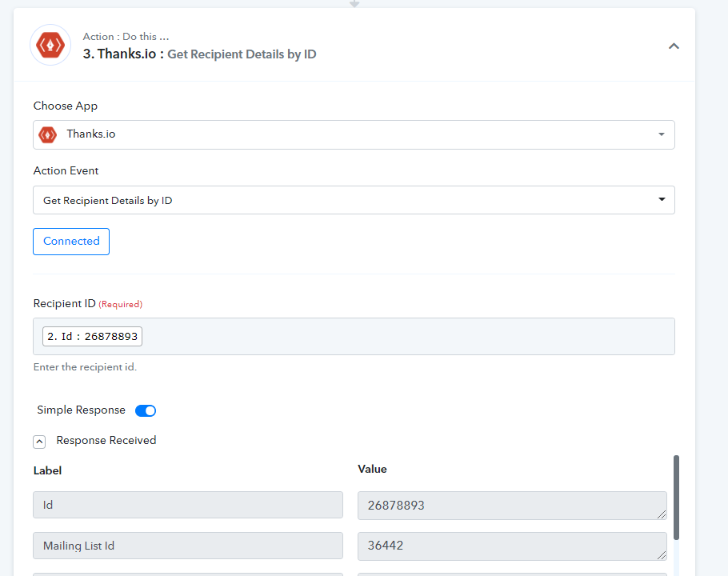Grab the resize handle of the Id value box
The image size is (728, 576).
pos(662,514)
